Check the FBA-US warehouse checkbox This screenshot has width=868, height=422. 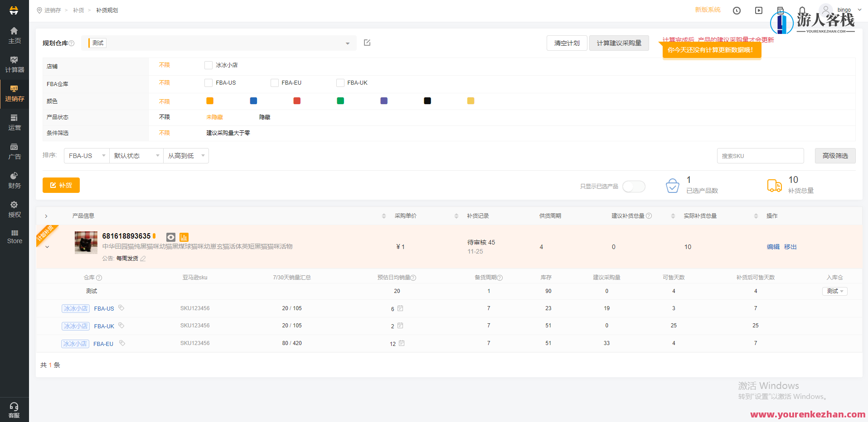tap(209, 82)
